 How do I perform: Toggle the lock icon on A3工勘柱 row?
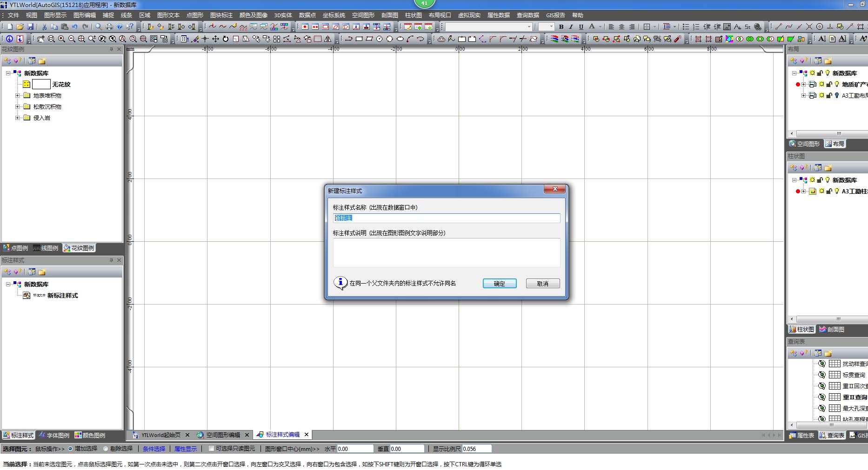[x=829, y=191]
